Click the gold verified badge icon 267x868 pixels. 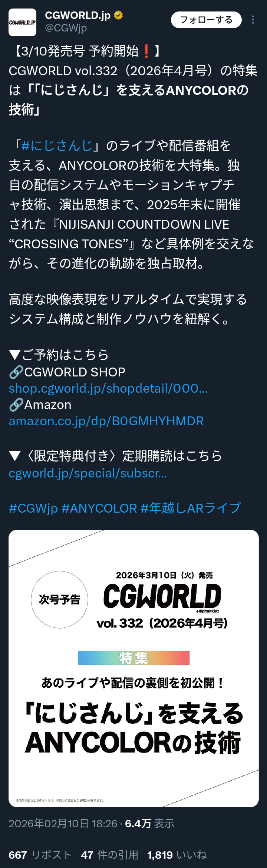(x=118, y=15)
